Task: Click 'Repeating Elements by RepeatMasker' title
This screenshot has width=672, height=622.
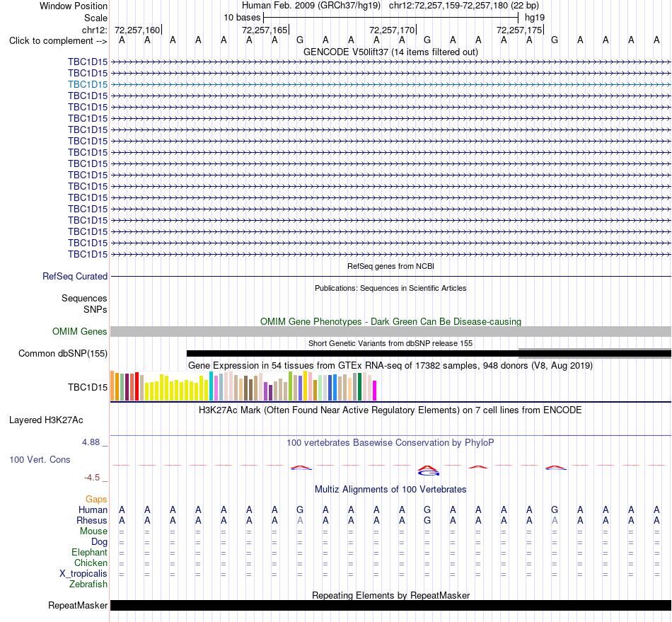Action: (390, 595)
